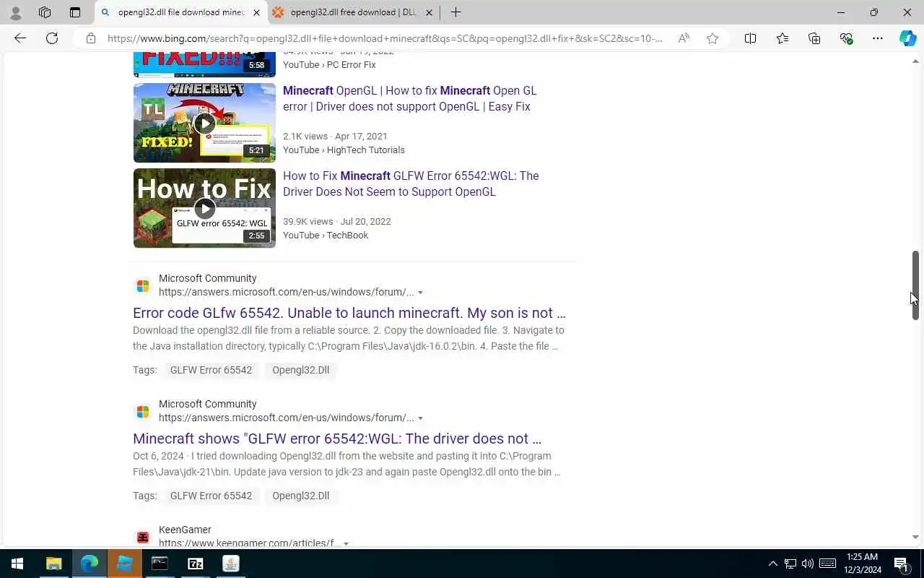
Task: Open split screen icon
Action: click(750, 38)
